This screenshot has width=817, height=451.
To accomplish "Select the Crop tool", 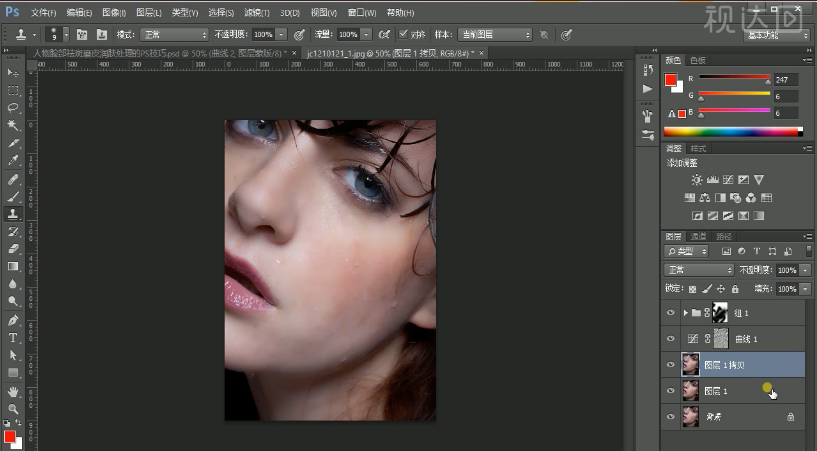I will (x=13, y=143).
